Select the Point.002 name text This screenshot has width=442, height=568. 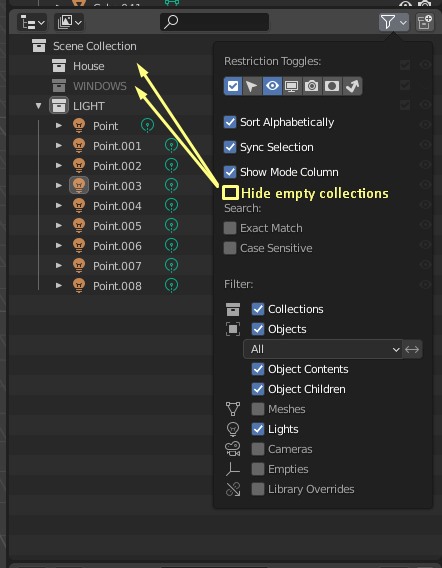(x=117, y=166)
